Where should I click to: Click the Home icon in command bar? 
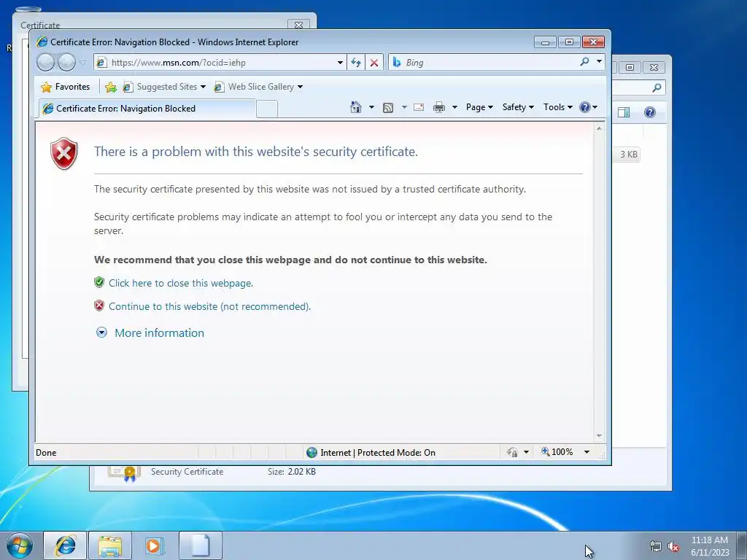pos(355,107)
